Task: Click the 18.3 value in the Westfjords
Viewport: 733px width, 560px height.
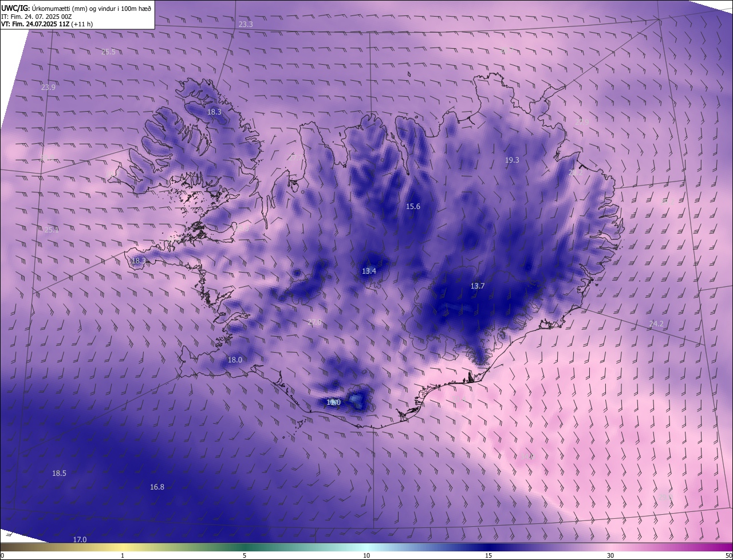Action: [214, 112]
